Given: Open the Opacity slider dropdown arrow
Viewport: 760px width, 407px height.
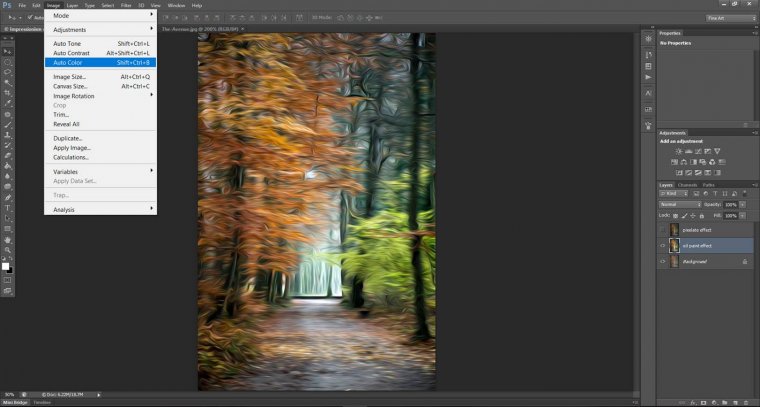Looking at the screenshot, I should click(x=742, y=204).
